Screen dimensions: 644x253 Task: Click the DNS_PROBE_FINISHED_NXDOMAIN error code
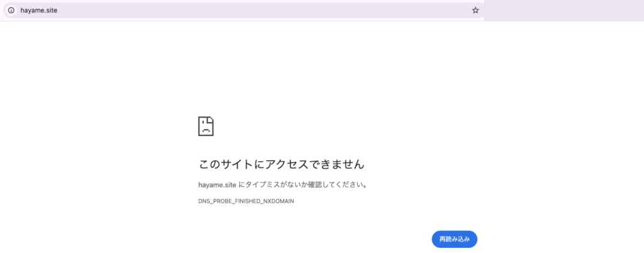(246, 201)
